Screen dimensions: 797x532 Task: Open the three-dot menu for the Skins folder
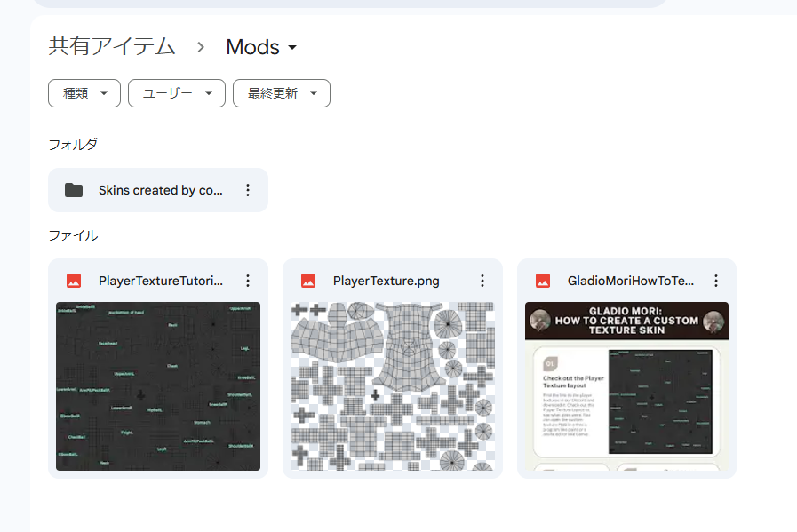click(248, 190)
